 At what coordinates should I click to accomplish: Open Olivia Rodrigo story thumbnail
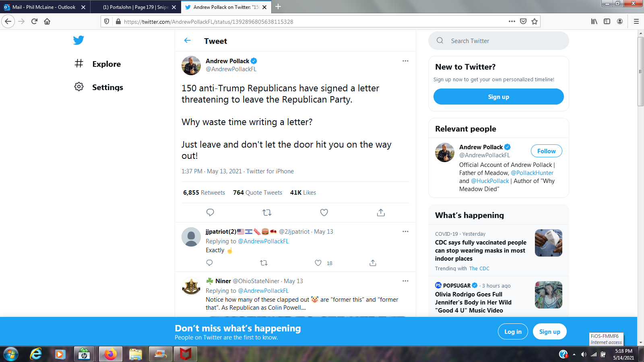tap(548, 295)
